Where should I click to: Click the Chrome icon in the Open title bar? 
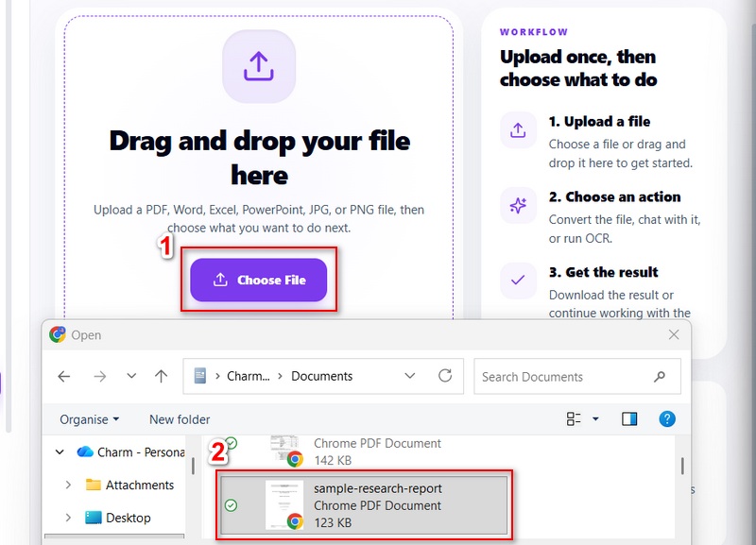58,334
